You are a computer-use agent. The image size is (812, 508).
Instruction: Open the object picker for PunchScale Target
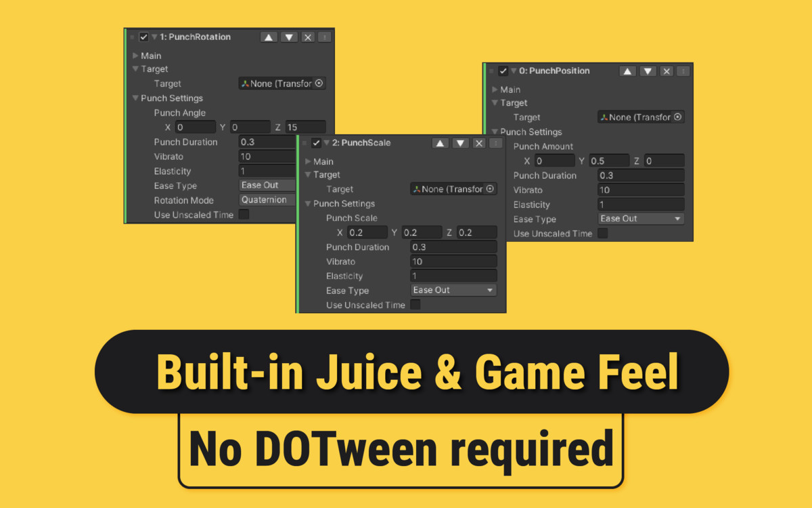tap(491, 189)
